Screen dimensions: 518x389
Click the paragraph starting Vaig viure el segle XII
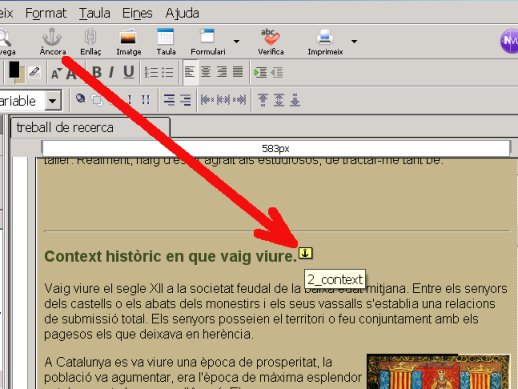point(276,311)
